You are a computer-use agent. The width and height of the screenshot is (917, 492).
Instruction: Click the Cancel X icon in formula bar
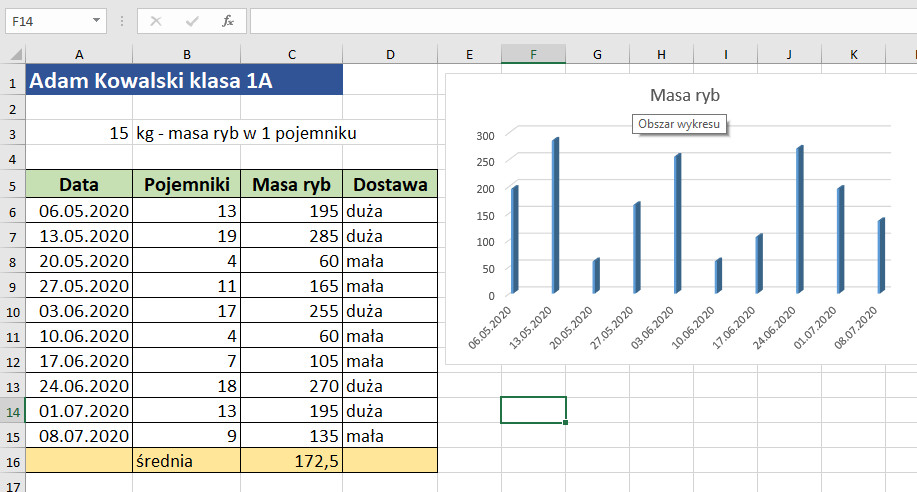156,20
